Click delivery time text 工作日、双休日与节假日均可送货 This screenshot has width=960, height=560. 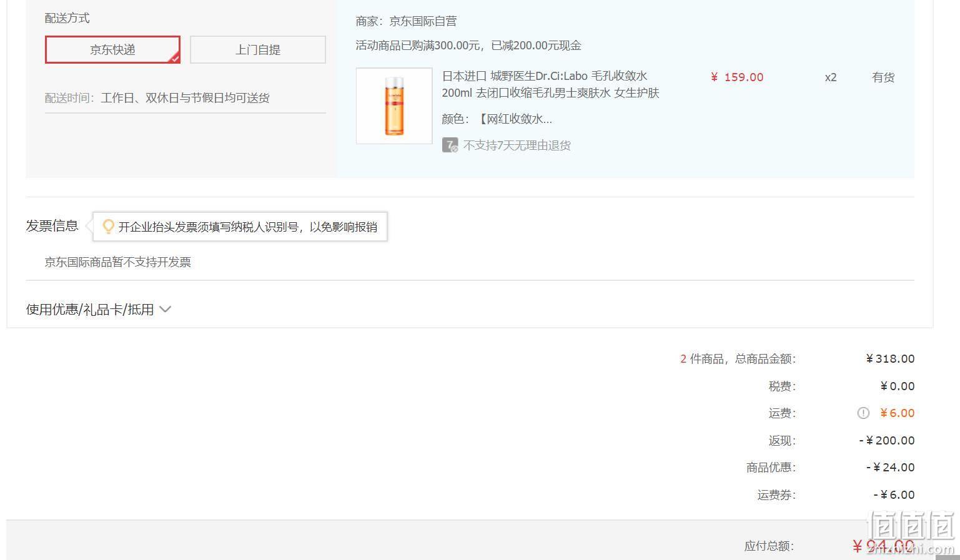(185, 98)
